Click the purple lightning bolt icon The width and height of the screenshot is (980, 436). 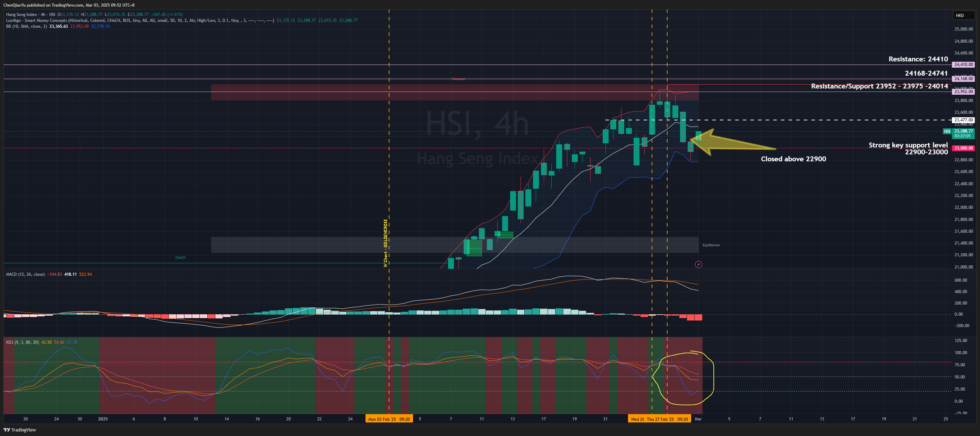pos(698,264)
